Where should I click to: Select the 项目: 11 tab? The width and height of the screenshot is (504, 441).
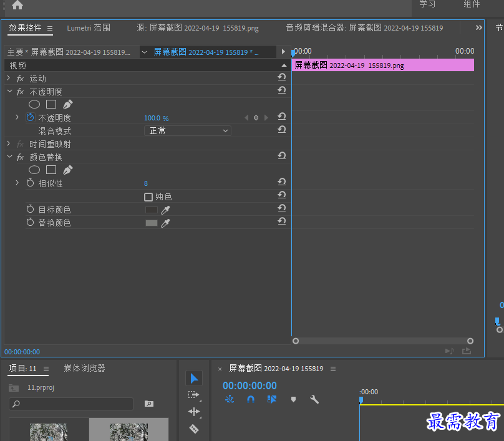coord(22,369)
